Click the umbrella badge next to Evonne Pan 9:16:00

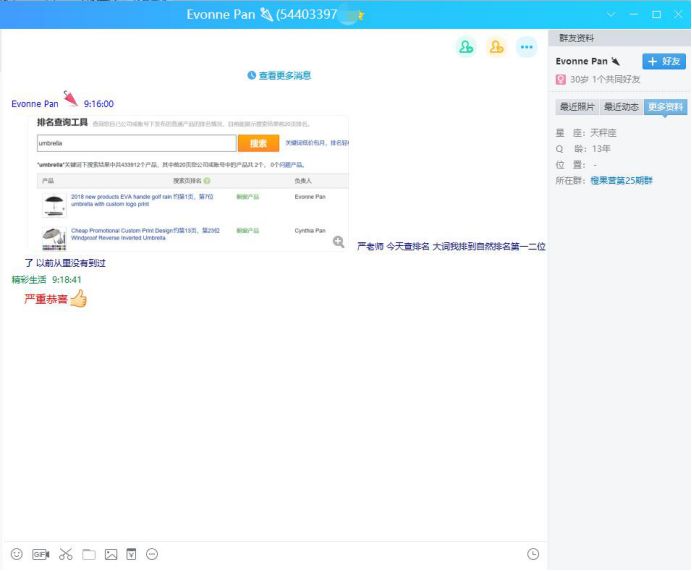pyautogui.click(x=70, y=98)
